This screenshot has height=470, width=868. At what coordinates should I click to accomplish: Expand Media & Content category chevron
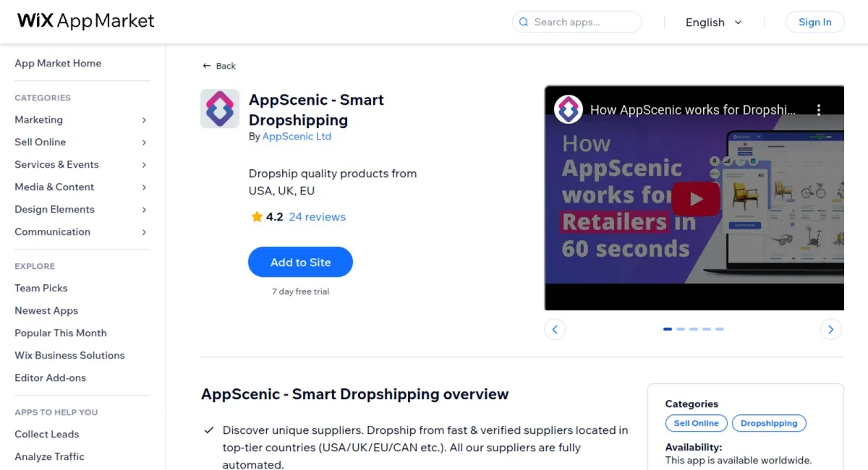coord(144,187)
